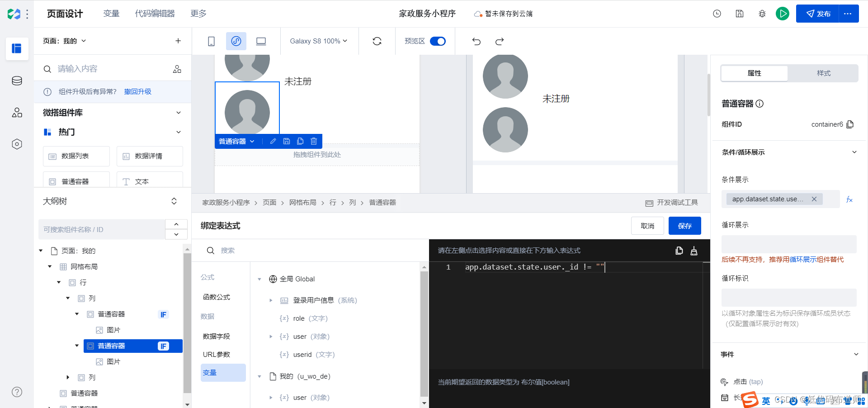Collapse the 全局 Global variable group
The height and width of the screenshot is (408, 868).
pyautogui.click(x=259, y=279)
